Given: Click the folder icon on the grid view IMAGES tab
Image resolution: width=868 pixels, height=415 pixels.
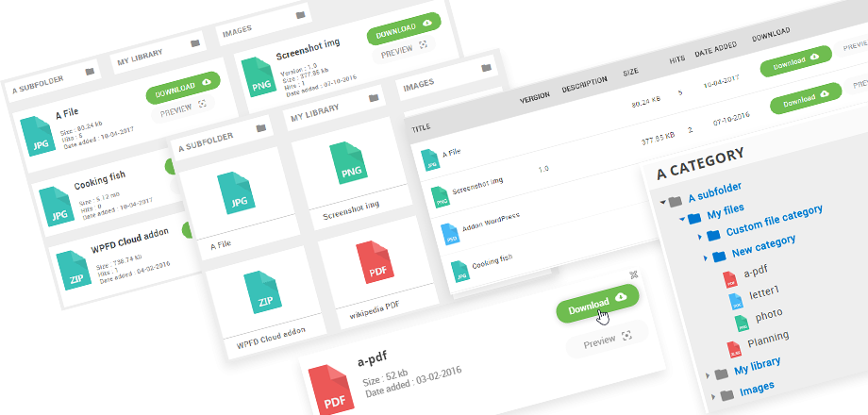Looking at the screenshot, I should click(486, 68).
